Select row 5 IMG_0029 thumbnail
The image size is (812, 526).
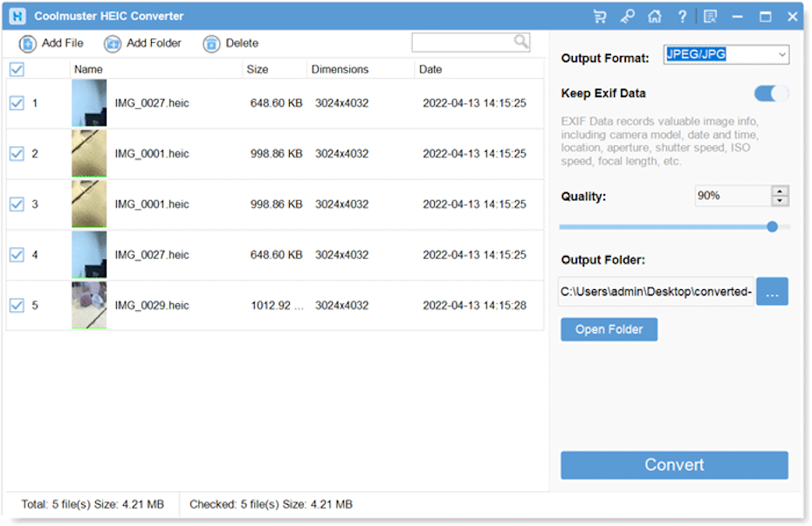[89, 305]
